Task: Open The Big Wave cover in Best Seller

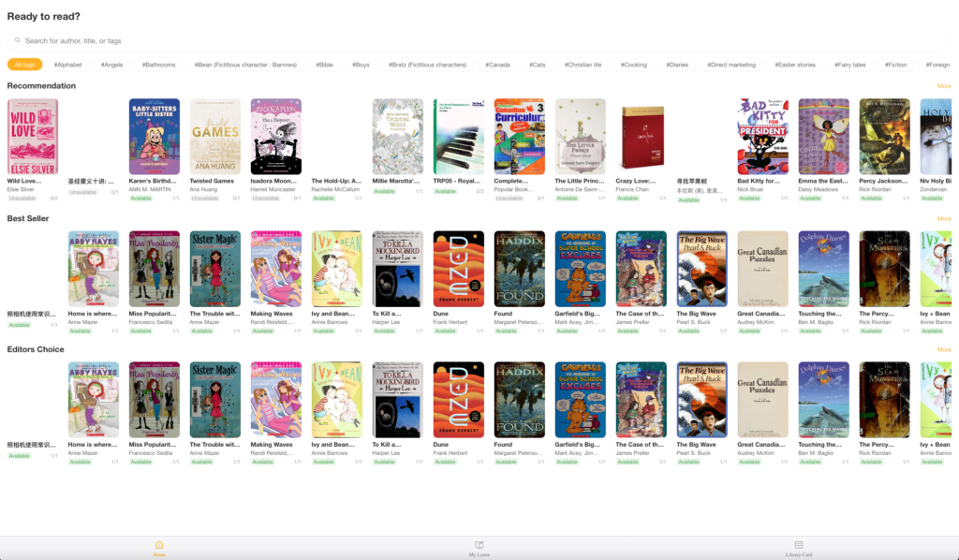Action: (x=702, y=269)
